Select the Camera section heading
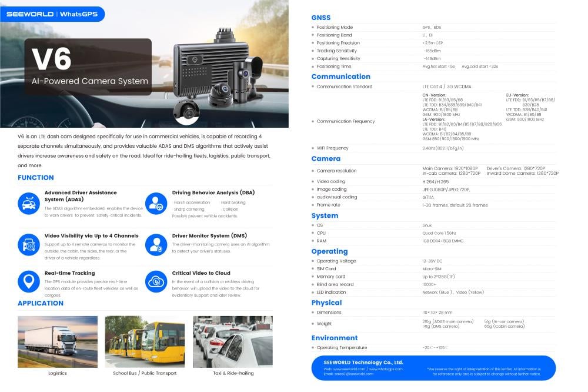Viewport: 588px width, 392px height. [326, 159]
